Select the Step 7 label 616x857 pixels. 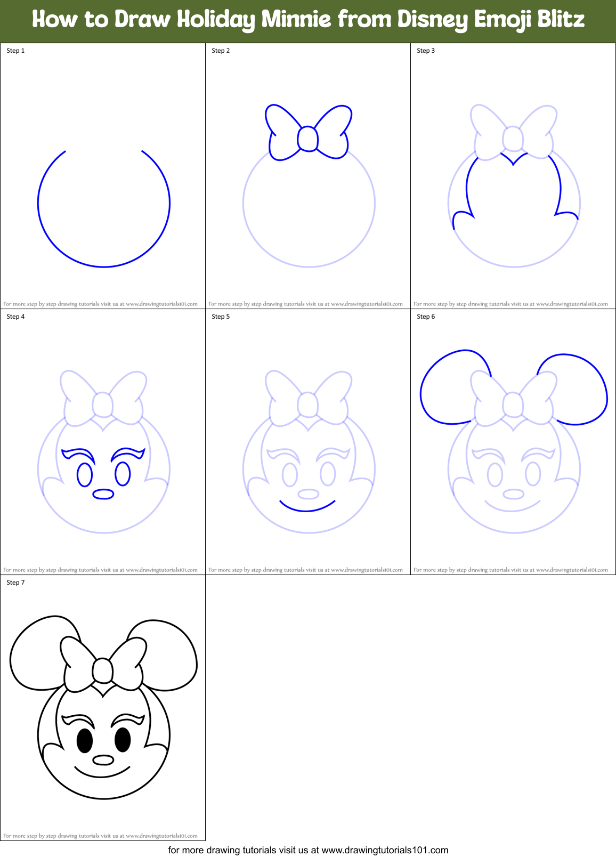click(x=15, y=583)
